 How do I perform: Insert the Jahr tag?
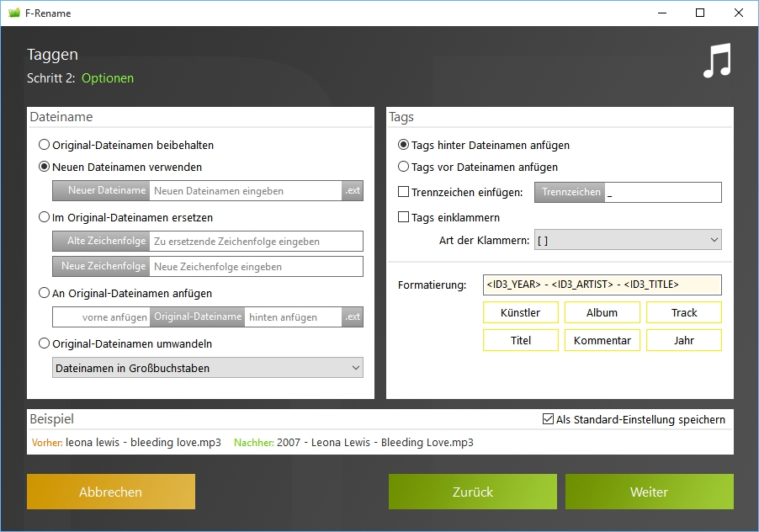[683, 340]
